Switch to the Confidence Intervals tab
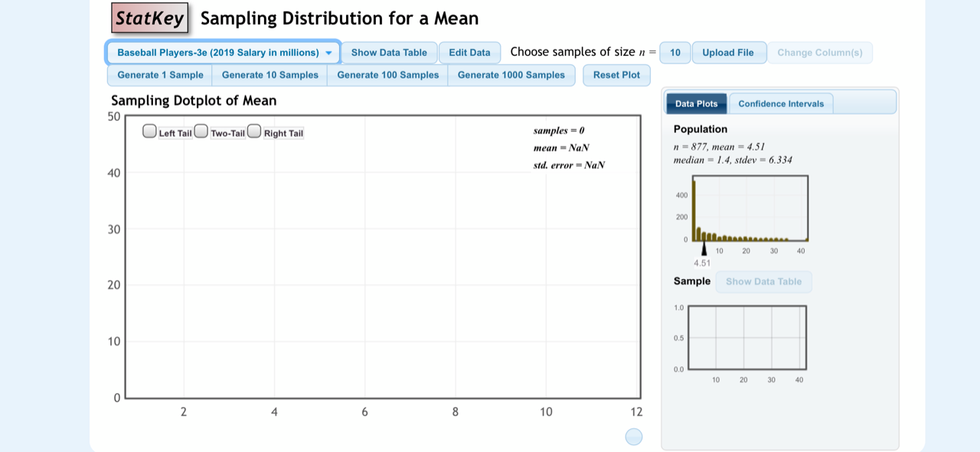980x452 pixels. tap(781, 103)
